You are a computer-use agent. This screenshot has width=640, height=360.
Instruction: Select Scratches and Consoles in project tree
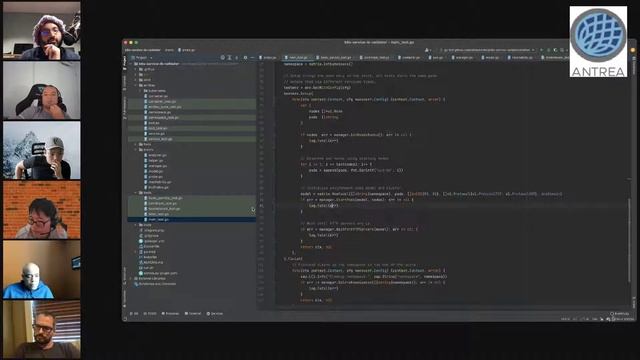(x=155, y=284)
